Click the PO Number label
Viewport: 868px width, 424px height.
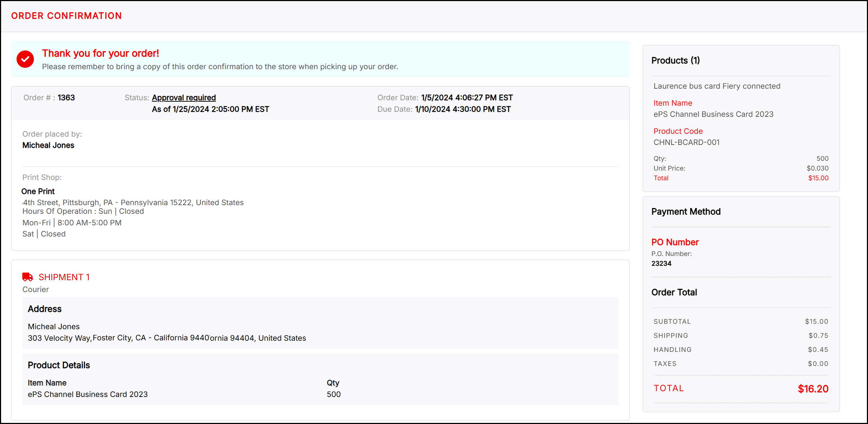tap(675, 242)
